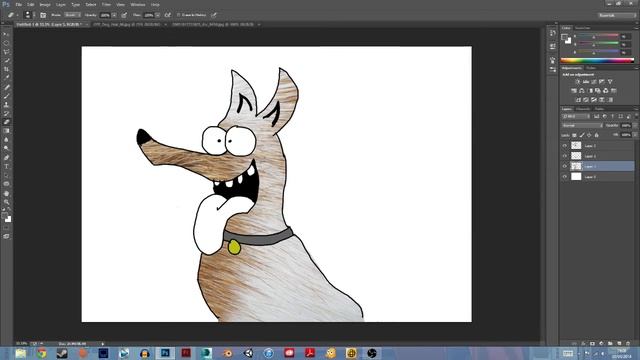Screen dimensions: 640x360
Task: Switch to the Channels tab
Action: (583, 109)
